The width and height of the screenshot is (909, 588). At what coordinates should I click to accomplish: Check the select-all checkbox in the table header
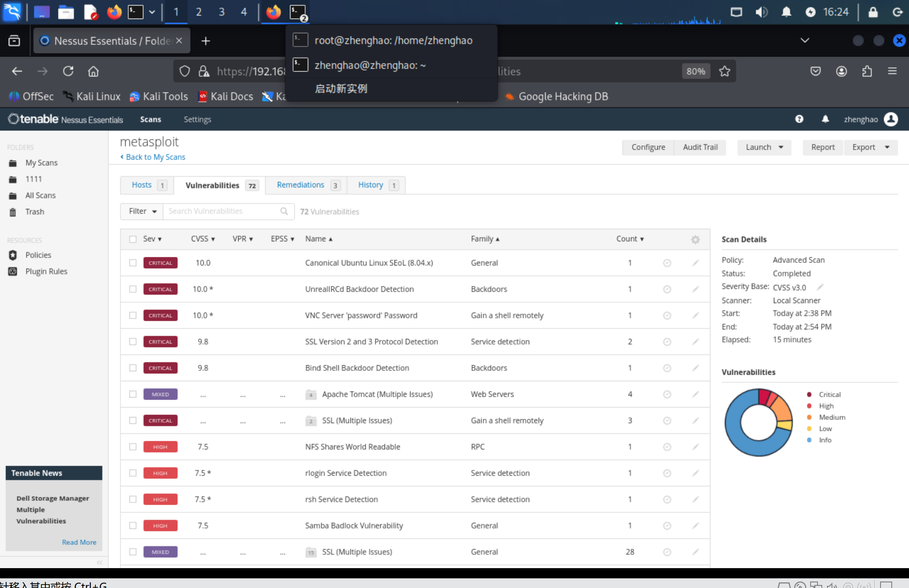pyautogui.click(x=133, y=239)
